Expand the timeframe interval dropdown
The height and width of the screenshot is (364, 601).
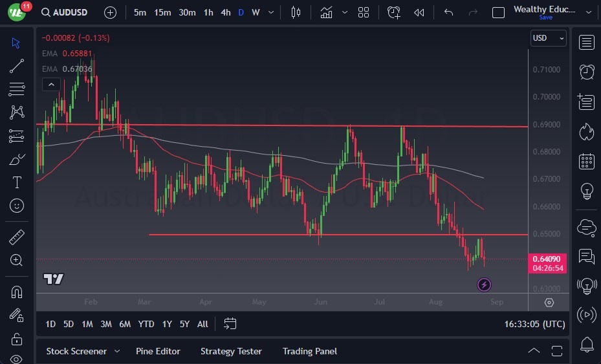271,13
